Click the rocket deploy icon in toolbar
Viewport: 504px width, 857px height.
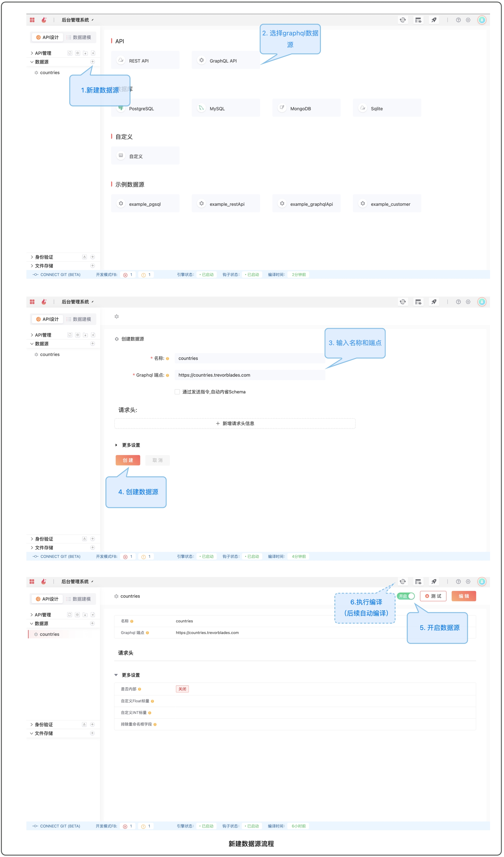pos(434,20)
